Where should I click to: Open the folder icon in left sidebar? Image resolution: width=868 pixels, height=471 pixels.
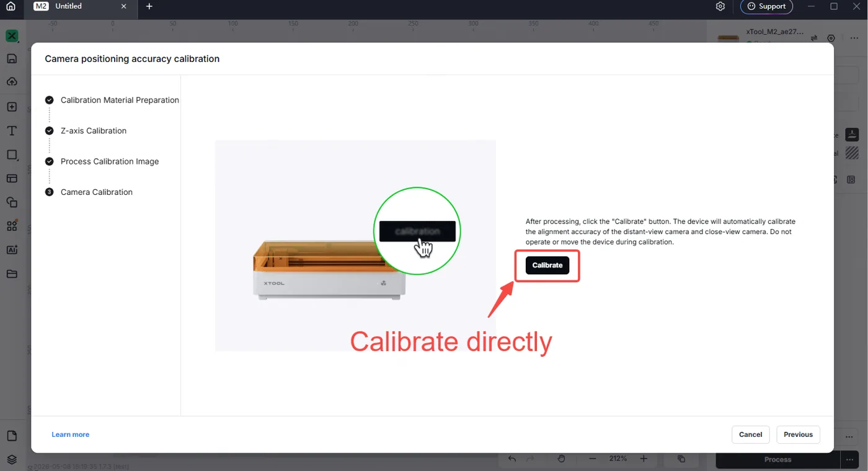coord(12,274)
